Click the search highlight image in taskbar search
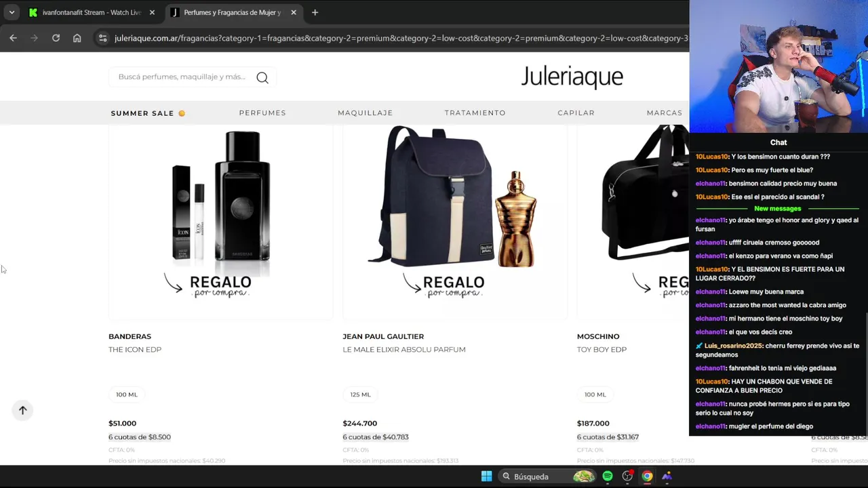868x488 pixels. pyautogui.click(x=584, y=476)
